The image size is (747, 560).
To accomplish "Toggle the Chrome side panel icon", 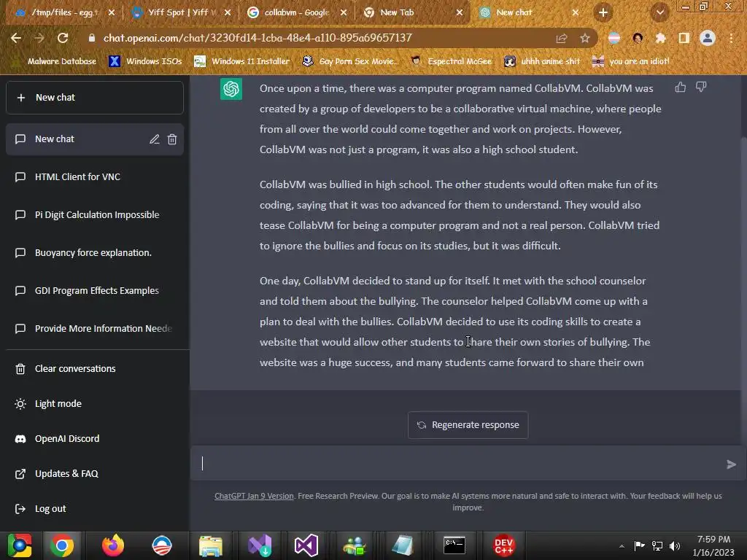I will 684,39.
